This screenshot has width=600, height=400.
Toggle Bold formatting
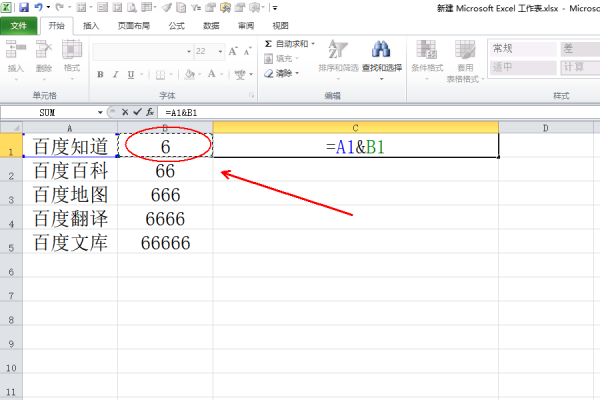[100, 75]
